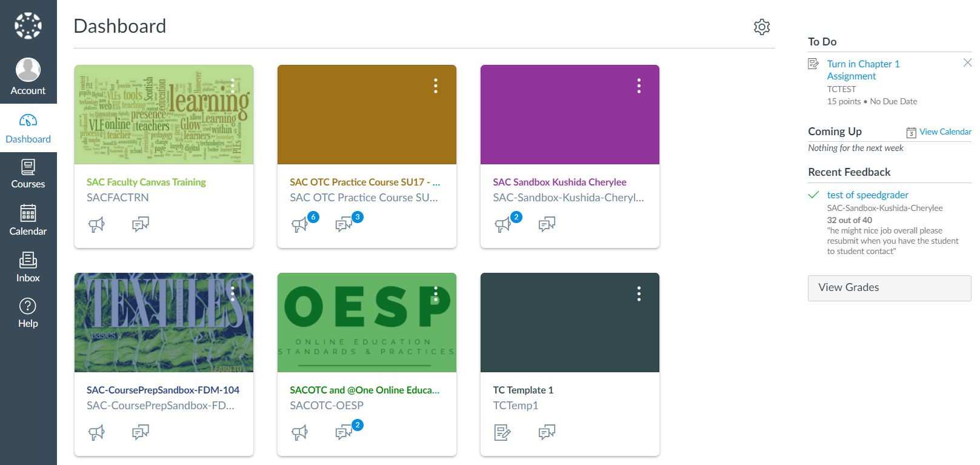This screenshot has height=465, width=980.
Task: Open announcements for SAC OTC Practice Course
Action: point(299,225)
